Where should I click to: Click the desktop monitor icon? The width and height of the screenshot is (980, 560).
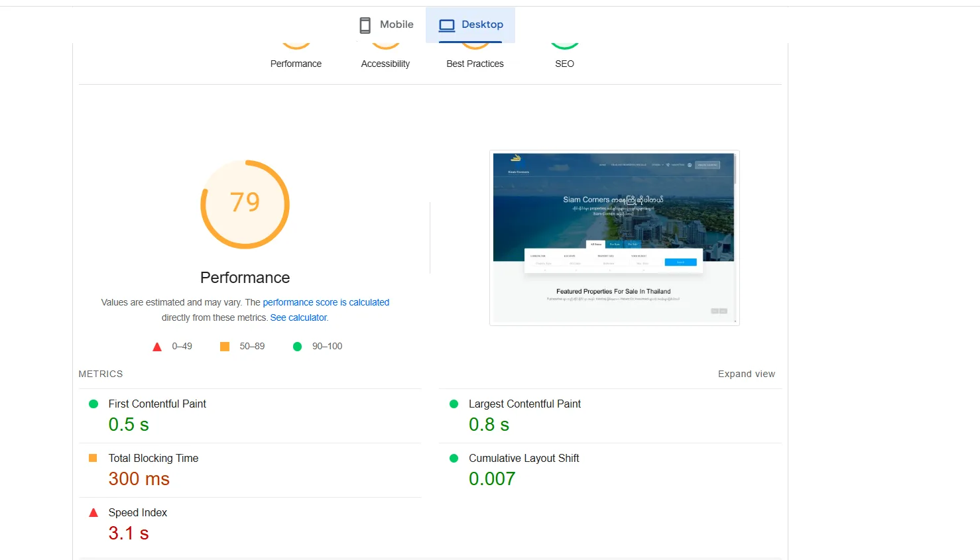447,25
